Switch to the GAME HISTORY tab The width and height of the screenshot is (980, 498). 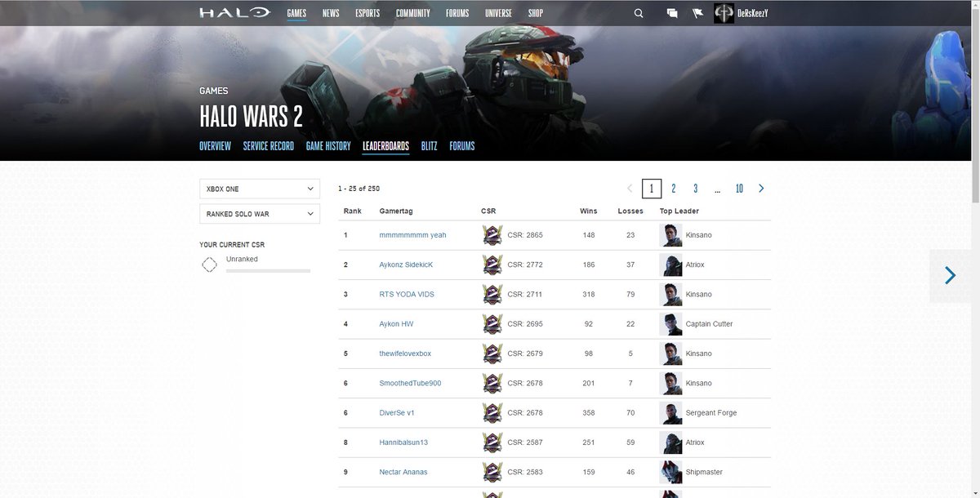coord(328,146)
